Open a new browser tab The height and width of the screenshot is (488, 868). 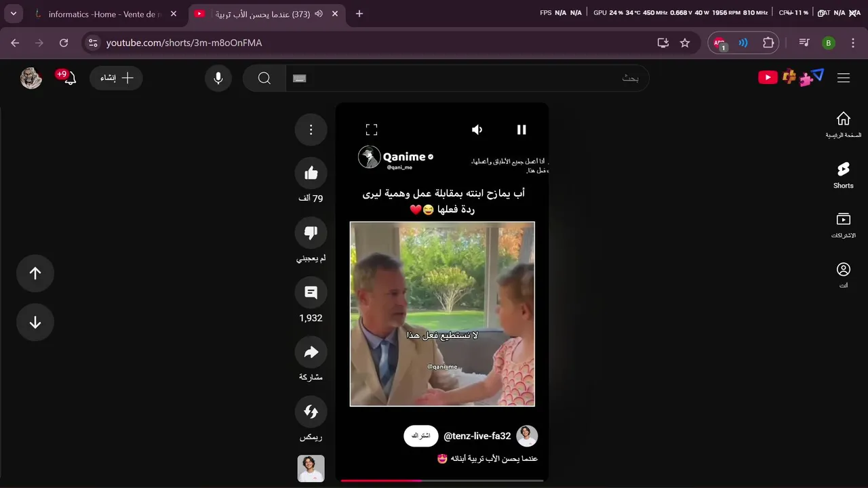tap(359, 14)
